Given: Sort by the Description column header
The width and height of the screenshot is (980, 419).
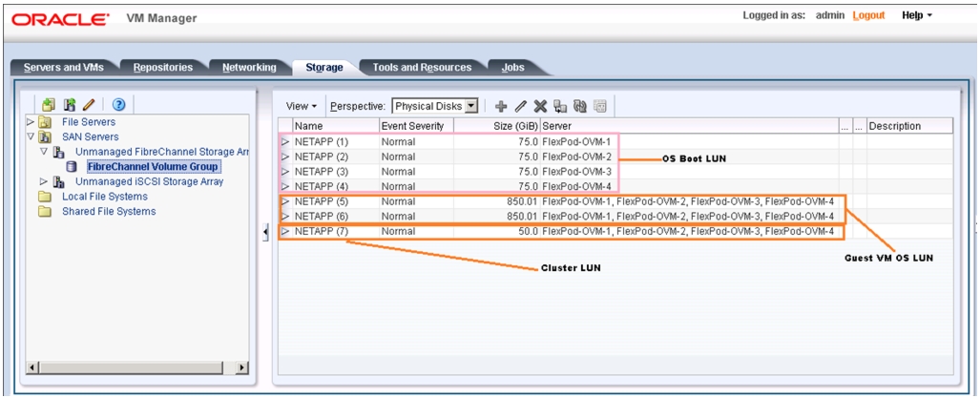Looking at the screenshot, I should pos(909,126).
